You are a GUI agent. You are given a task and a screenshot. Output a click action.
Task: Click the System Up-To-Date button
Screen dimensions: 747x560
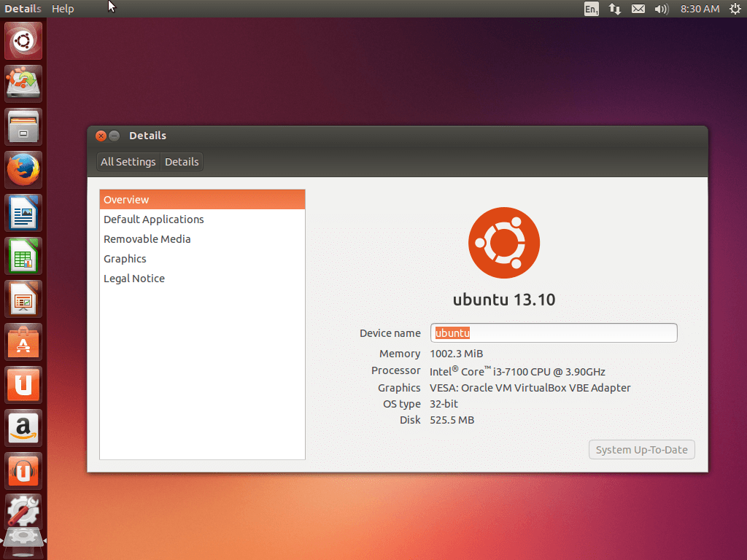pos(642,450)
